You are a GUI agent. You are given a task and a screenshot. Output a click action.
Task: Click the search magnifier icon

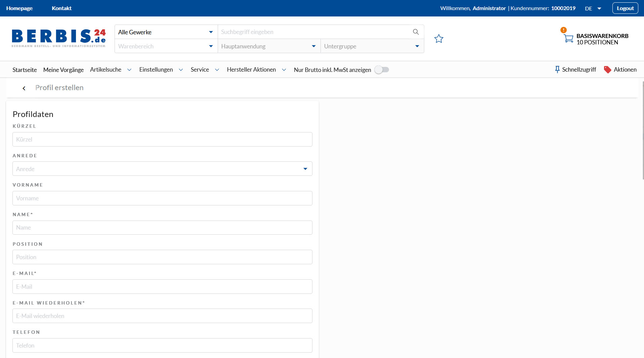pos(416,32)
